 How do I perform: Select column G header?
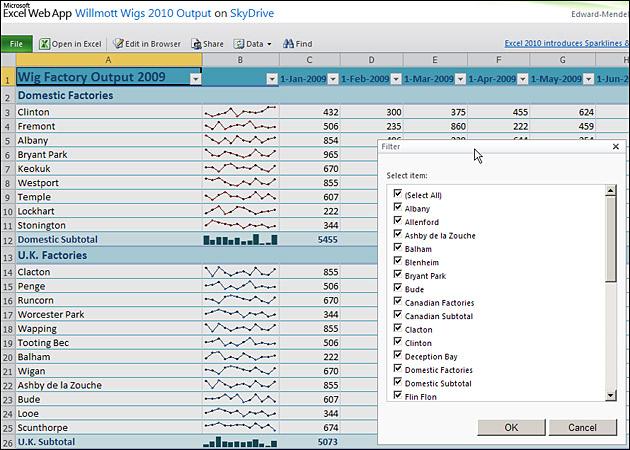pos(562,60)
